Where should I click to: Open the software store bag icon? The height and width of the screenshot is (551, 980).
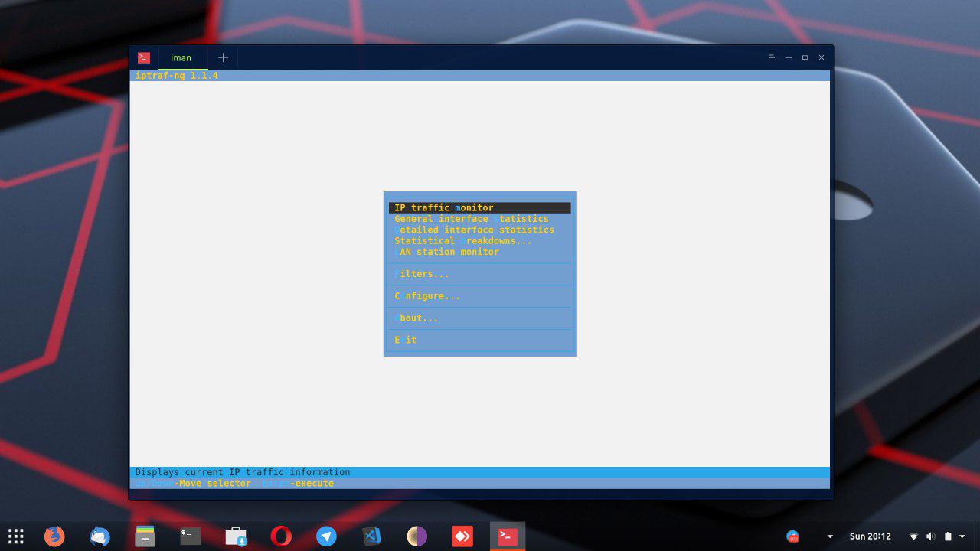pos(236,536)
